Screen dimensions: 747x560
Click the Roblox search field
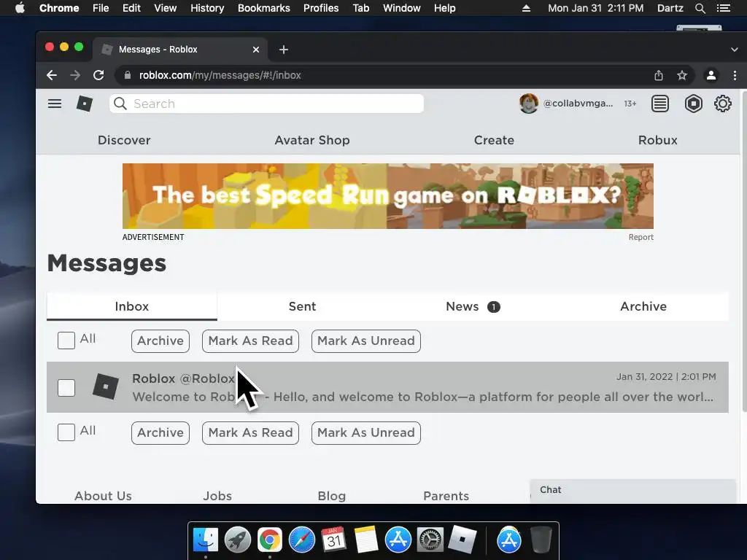[x=266, y=104]
